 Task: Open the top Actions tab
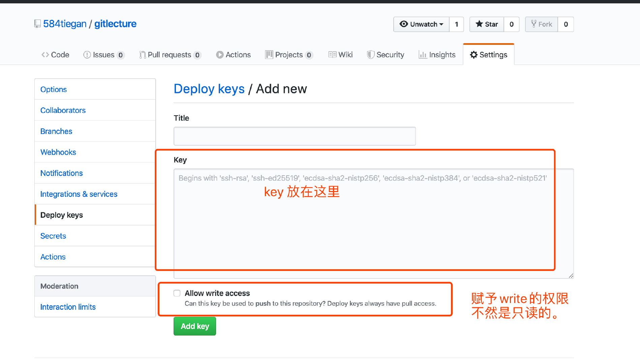point(233,55)
